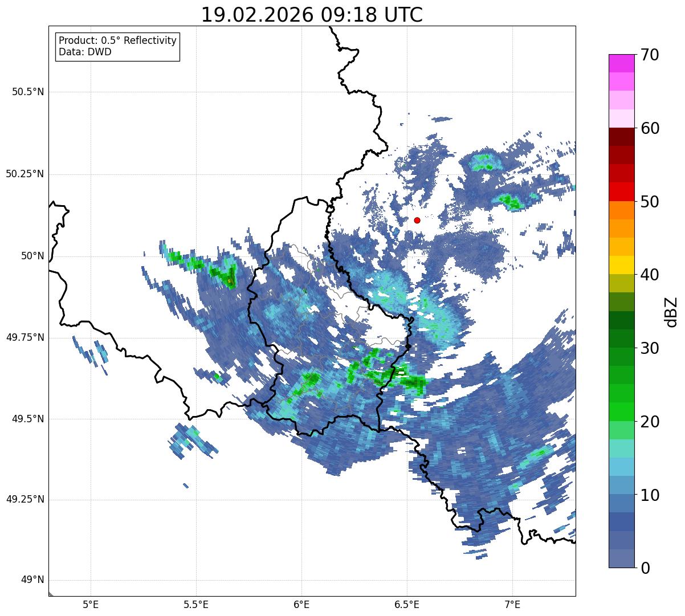Viewport: 685px width, 616px height.
Task: Click the "50.5°N" latitude label
Action: coord(28,92)
